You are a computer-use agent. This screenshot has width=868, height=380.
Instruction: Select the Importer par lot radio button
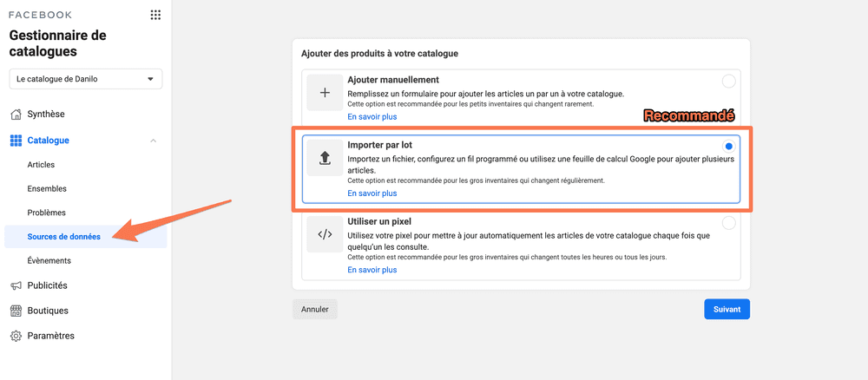(x=728, y=146)
